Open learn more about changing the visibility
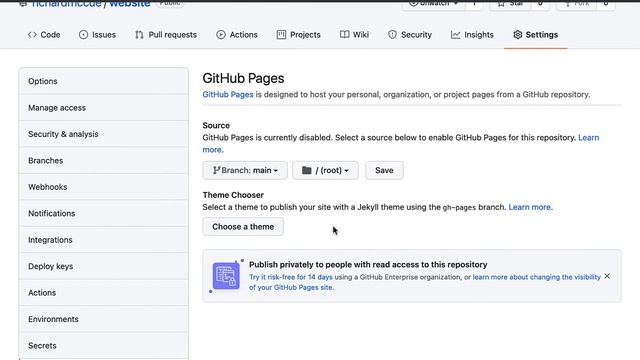640x360 pixels. pos(537,277)
